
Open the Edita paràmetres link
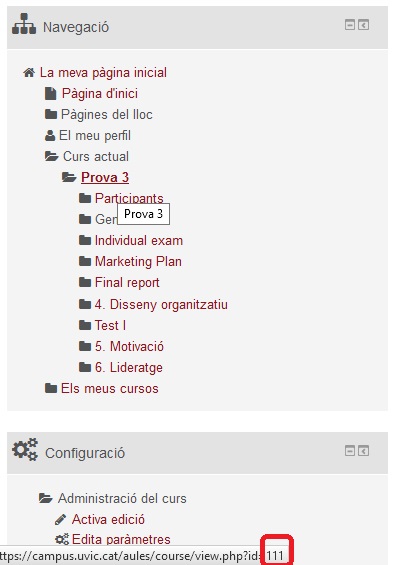[x=121, y=539]
